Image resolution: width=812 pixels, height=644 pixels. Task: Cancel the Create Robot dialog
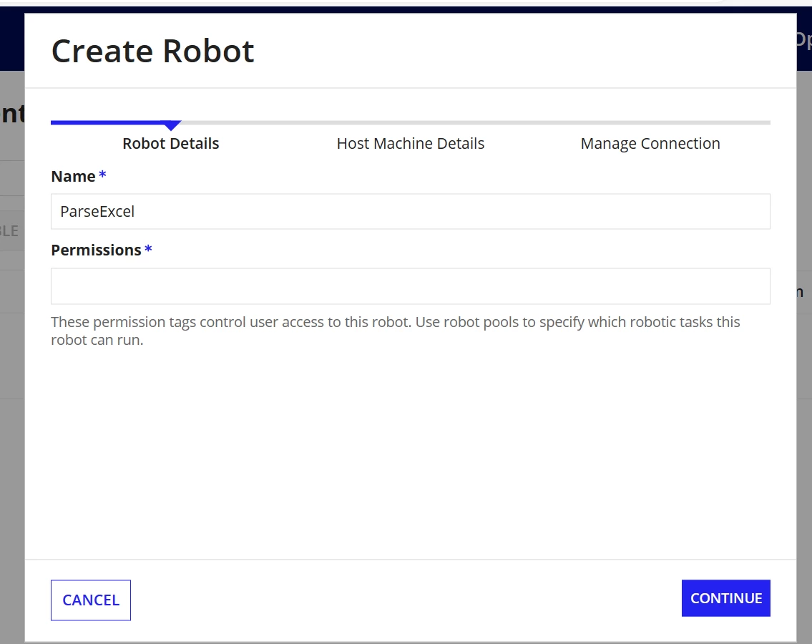tap(91, 600)
